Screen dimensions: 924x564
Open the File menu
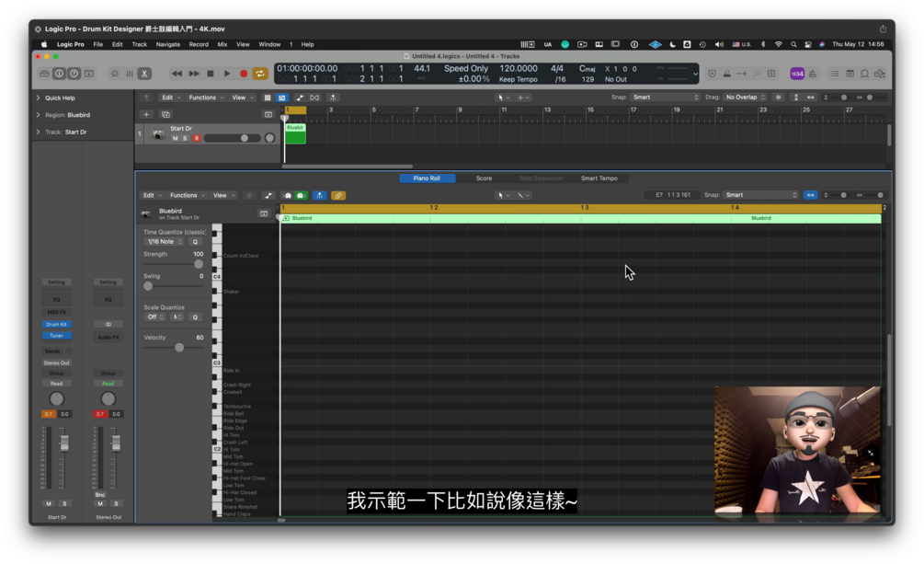pyautogui.click(x=97, y=44)
